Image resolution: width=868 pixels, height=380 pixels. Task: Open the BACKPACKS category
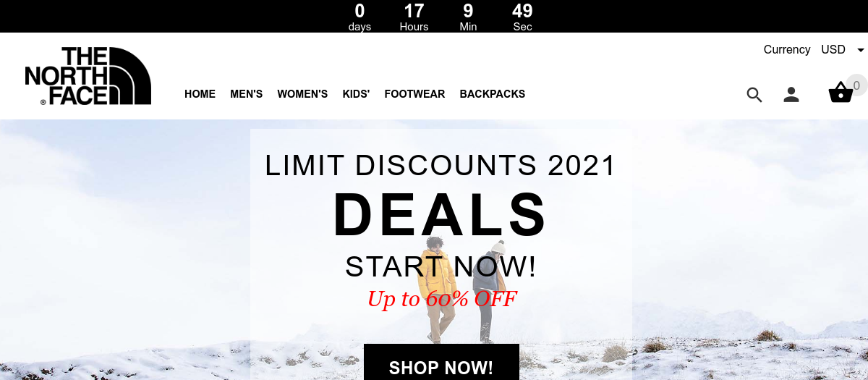492,94
